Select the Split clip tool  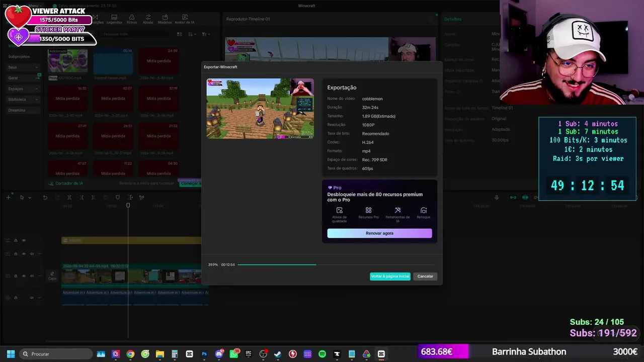click(x=69, y=198)
